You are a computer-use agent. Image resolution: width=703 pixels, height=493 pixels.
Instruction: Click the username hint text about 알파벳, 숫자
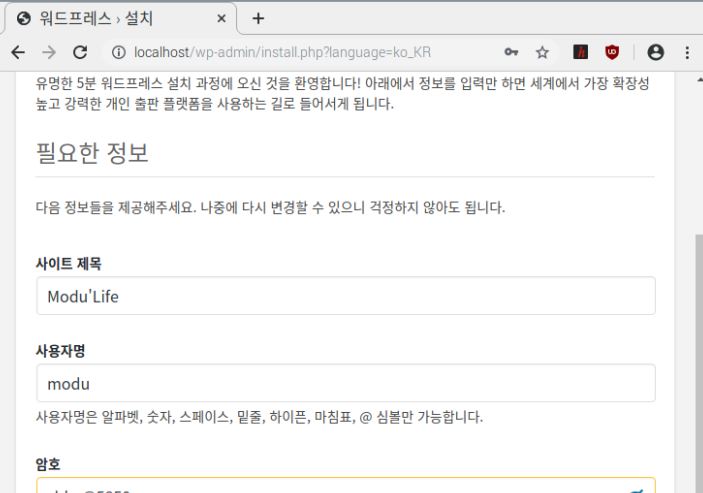point(259,417)
